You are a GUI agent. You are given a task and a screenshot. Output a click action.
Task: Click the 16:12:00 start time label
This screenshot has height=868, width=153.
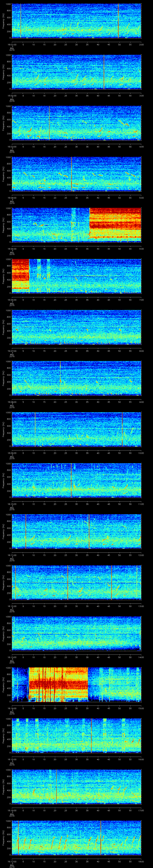tap(12, 606)
